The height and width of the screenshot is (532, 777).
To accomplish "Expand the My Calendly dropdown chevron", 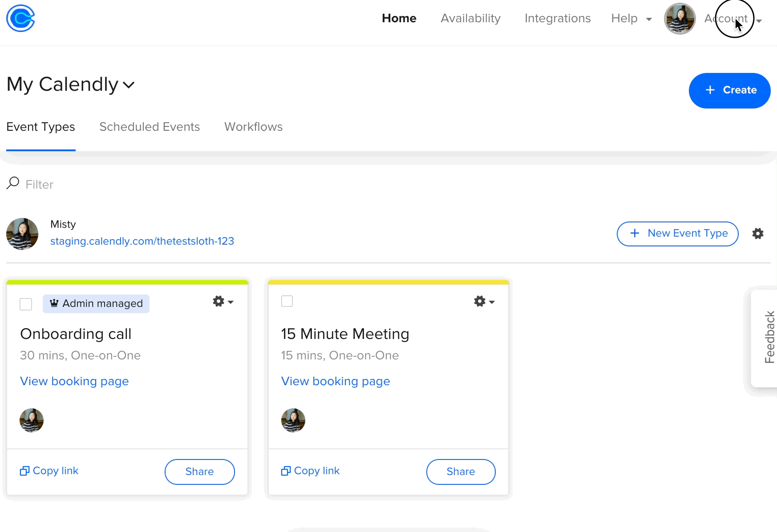I will click(x=129, y=85).
